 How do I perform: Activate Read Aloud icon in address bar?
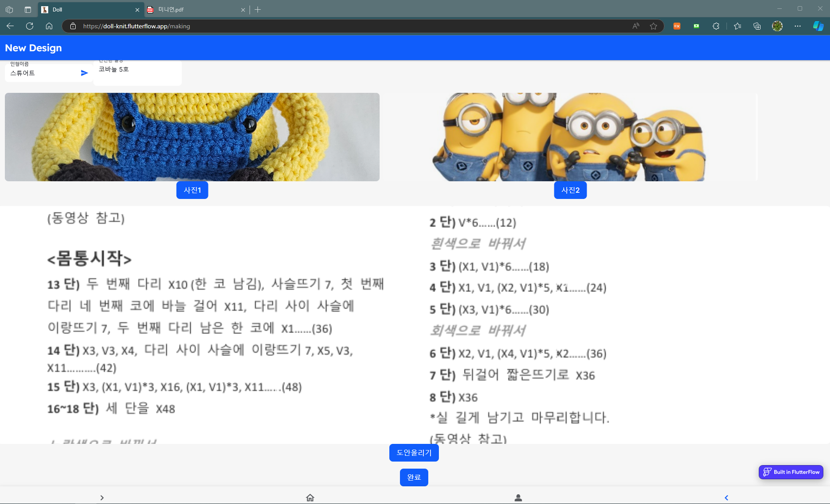636,26
